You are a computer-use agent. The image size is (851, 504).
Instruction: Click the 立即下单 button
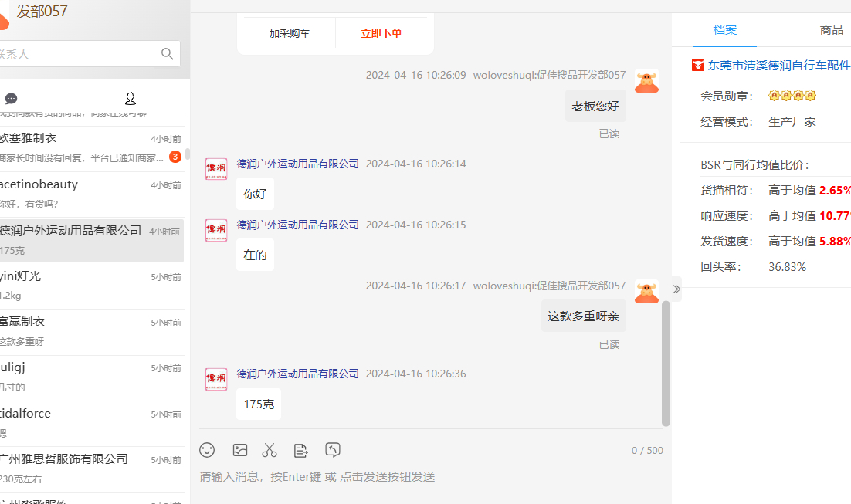tap(381, 34)
